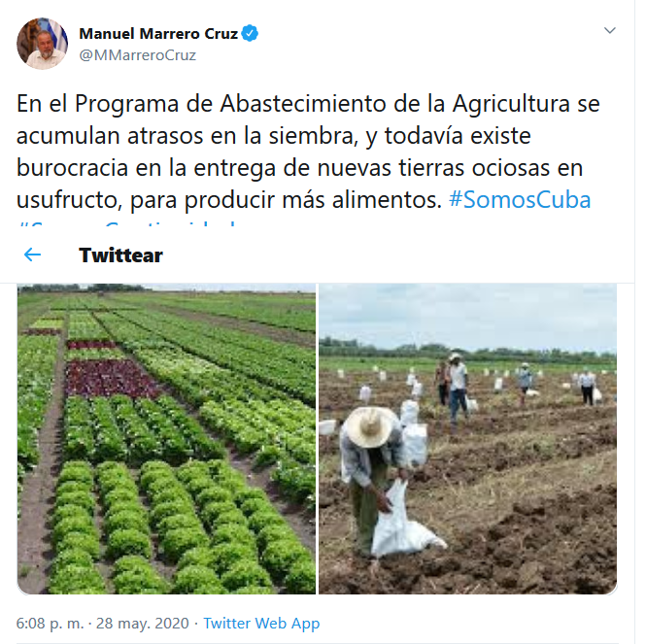Image resolution: width=646 pixels, height=644 pixels.
Task: Click the partially hidden hashtag below #SomosCuba
Action: point(127,225)
